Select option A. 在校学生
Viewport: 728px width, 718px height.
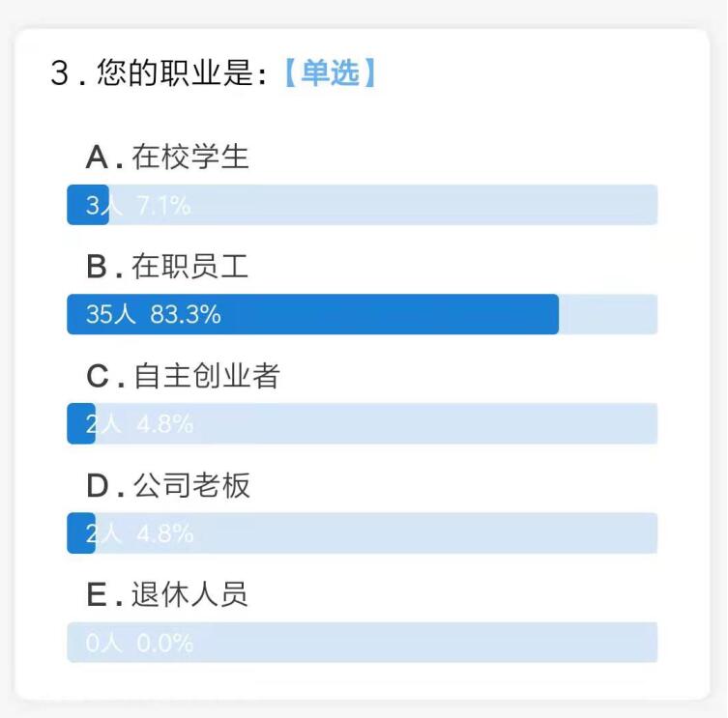[x=167, y=157]
